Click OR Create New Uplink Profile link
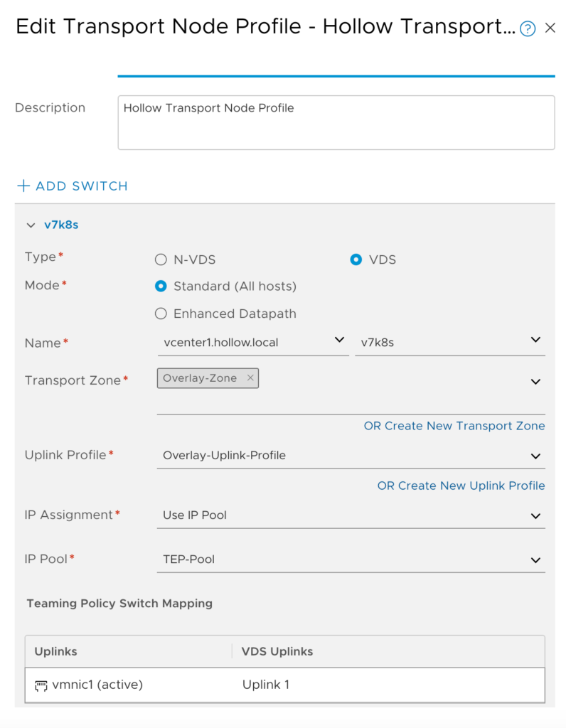This screenshot has width=566, height=728. 461,486
